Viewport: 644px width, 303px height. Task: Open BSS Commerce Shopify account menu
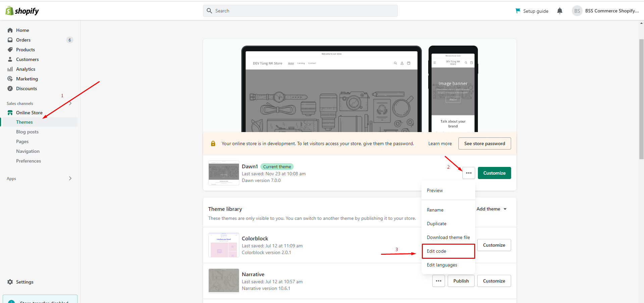click(606, 11)
